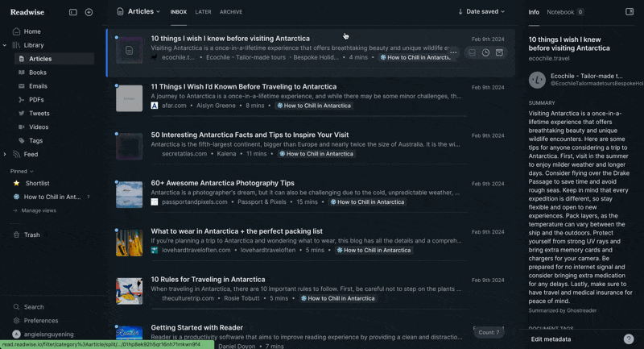Viewport: 644px width, 349px height.
Task: Click theculturetrip.com source label
Action: pos(188,298)
